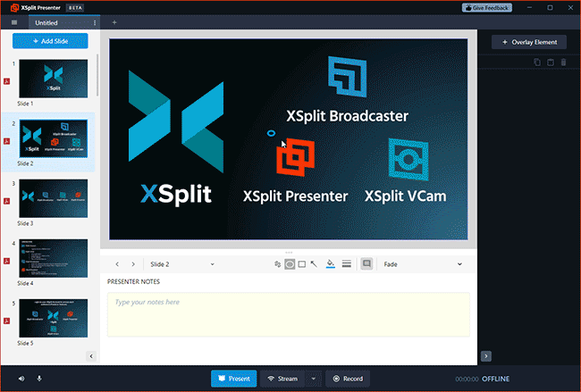Open the pointer fill color picker
The width and height of the screenshot is (581, 392).
point(330,264)
